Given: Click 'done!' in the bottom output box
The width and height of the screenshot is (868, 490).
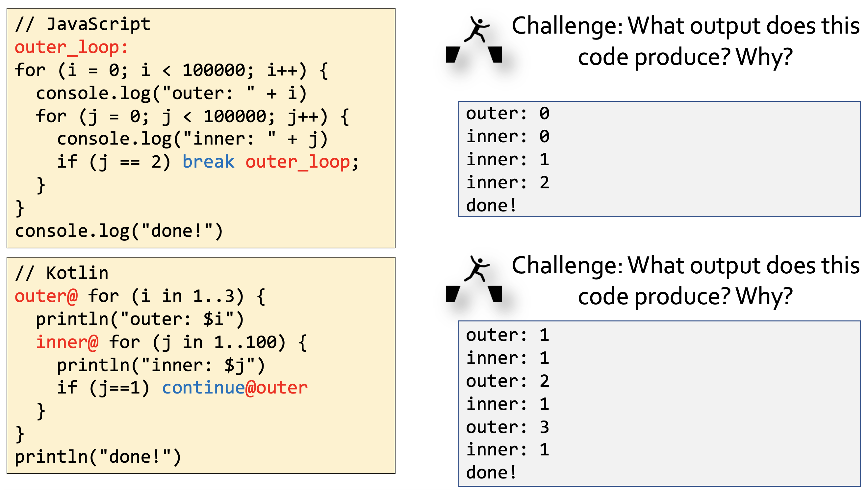Looking at the screenshot, I should coord(491,473).
